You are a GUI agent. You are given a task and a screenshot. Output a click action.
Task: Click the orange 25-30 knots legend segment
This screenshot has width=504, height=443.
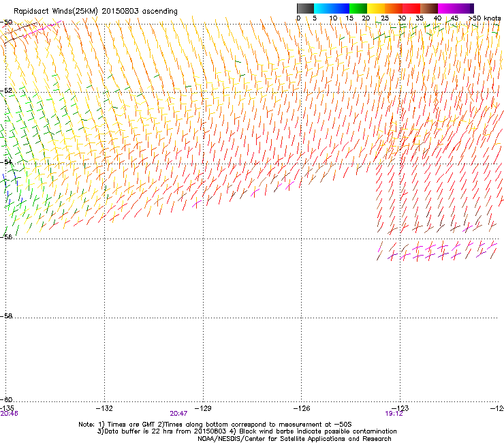(x=394, y=8)
